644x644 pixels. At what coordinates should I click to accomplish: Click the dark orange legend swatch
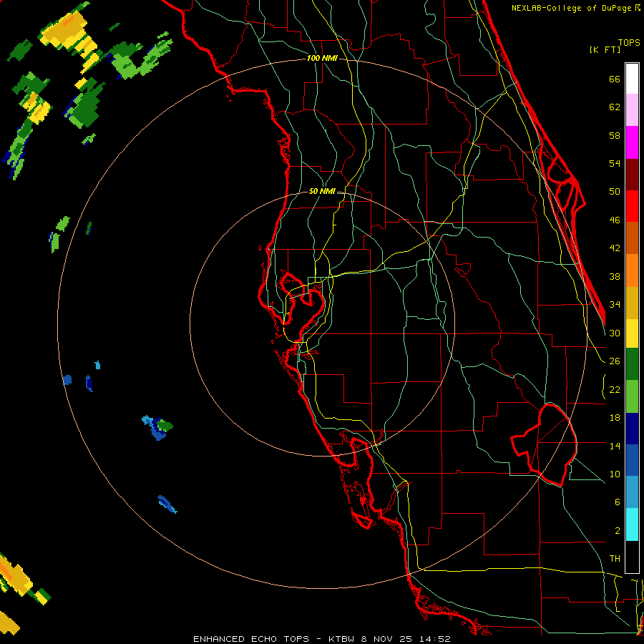(x=632, y=238)
